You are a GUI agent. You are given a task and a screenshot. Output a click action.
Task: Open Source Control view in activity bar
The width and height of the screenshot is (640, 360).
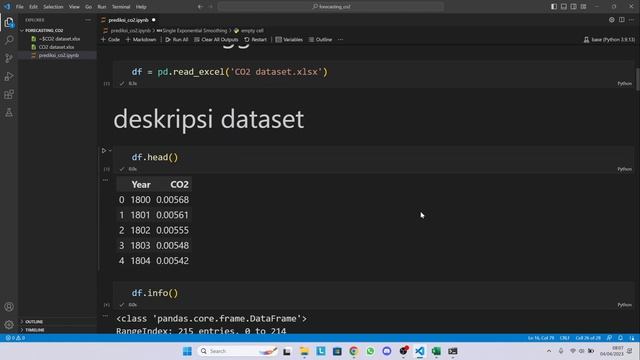click(9, 58)
